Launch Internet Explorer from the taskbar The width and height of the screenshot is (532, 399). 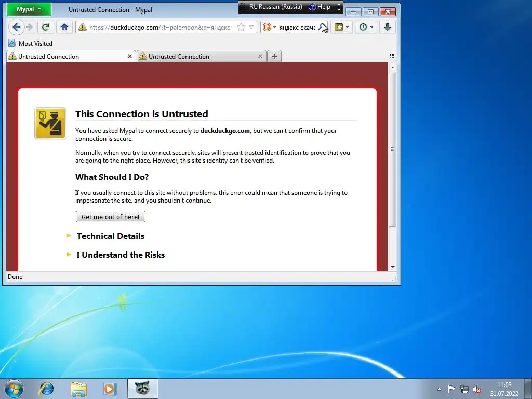[x=46, y=389]
